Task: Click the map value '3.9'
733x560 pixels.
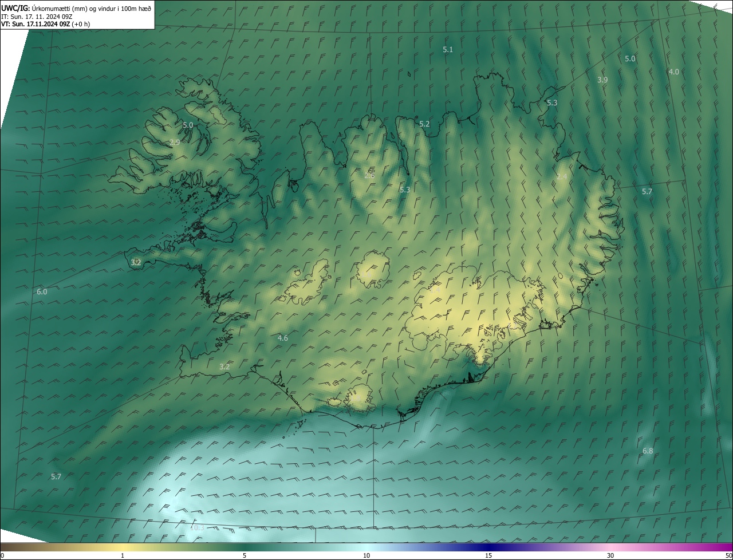Action: click(x=602, y=80)
